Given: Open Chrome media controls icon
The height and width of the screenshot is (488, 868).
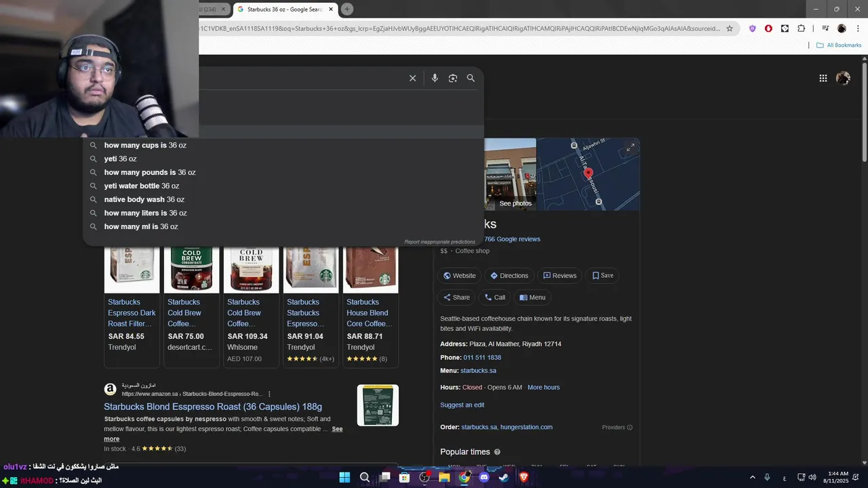Looking at the screenshot, I should [x=825, y=28].
